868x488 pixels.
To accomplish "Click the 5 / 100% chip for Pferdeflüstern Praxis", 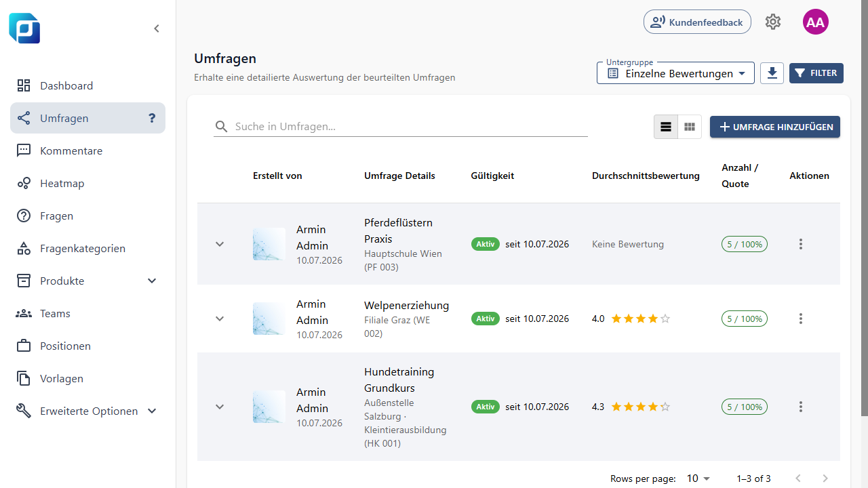I will [745, 244].
